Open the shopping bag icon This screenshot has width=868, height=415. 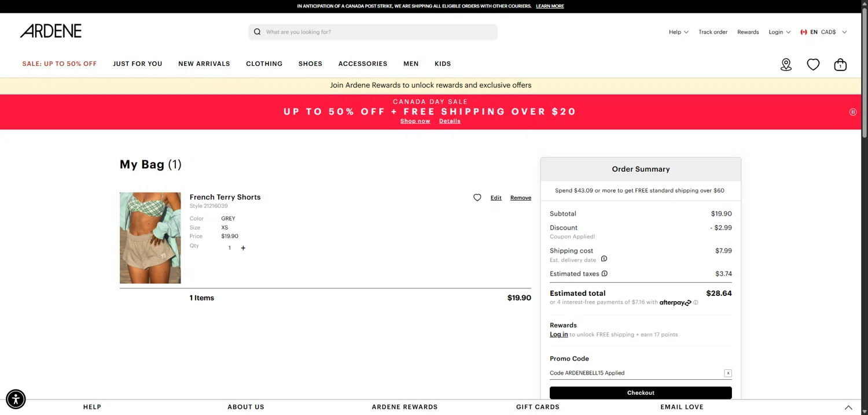840,65
